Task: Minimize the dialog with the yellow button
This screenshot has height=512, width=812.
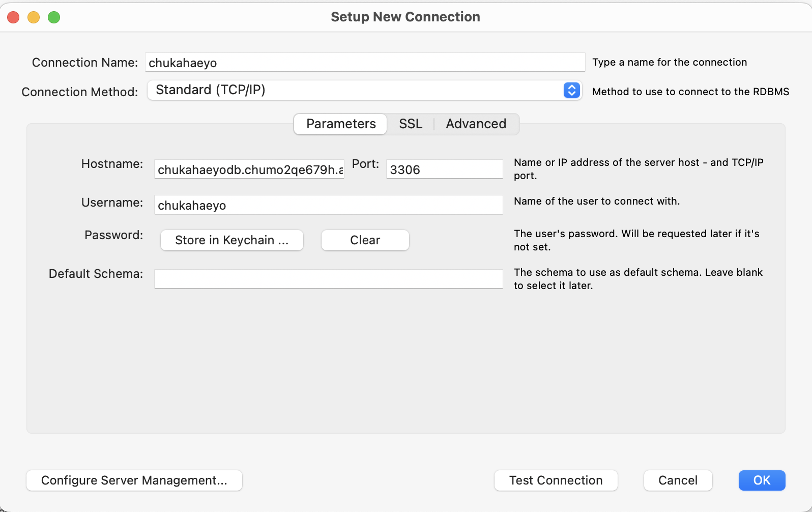Action: click(x=34, y=17)
